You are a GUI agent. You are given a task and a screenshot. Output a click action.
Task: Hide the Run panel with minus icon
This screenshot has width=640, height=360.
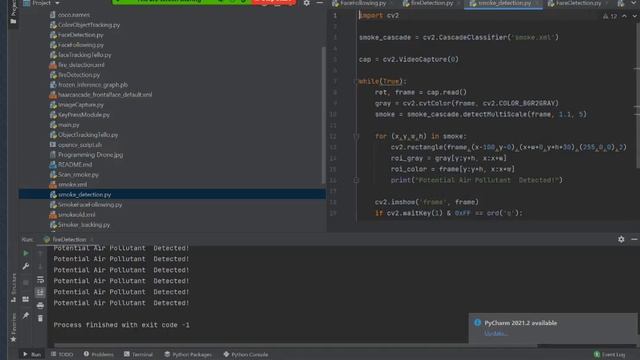pyautogui.click(x=634, y=239)
